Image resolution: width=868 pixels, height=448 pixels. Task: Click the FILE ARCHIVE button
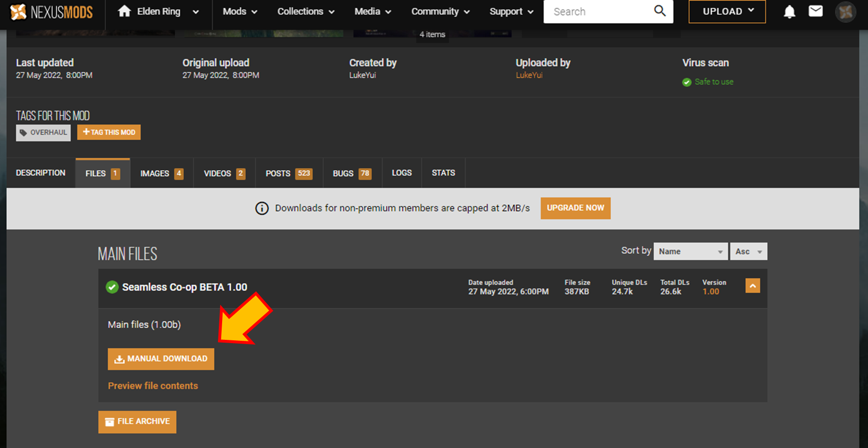137,422
